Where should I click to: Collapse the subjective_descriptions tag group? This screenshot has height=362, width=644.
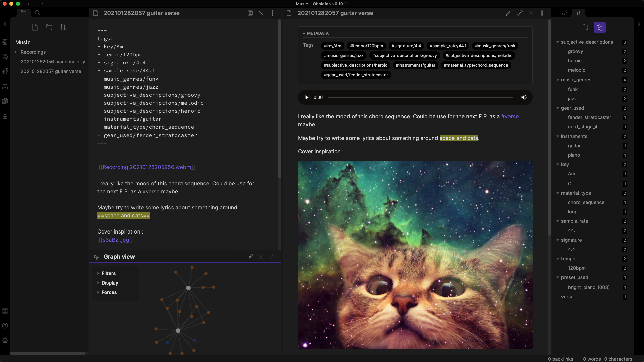[x=558, y=42]
